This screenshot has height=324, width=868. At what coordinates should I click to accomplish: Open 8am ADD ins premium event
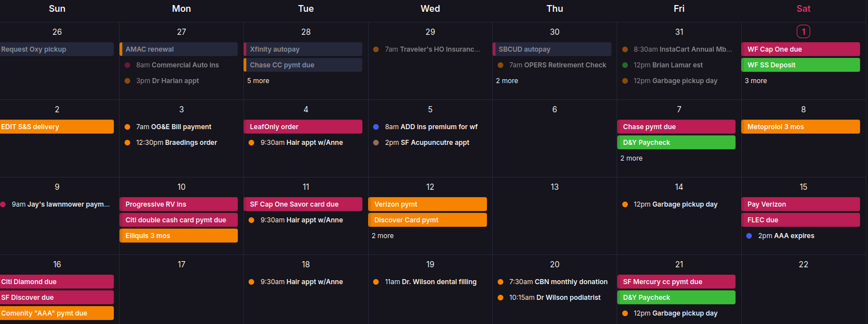(x=430, y=127)
